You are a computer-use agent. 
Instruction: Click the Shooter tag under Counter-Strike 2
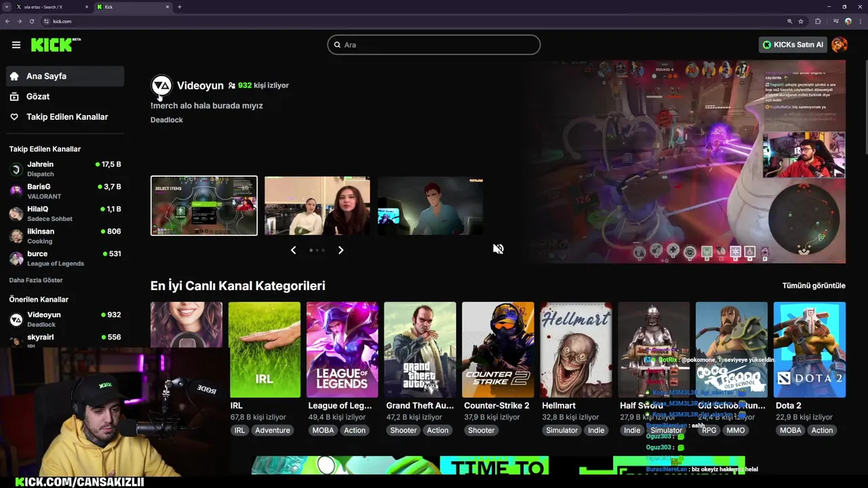click(481, 430)
